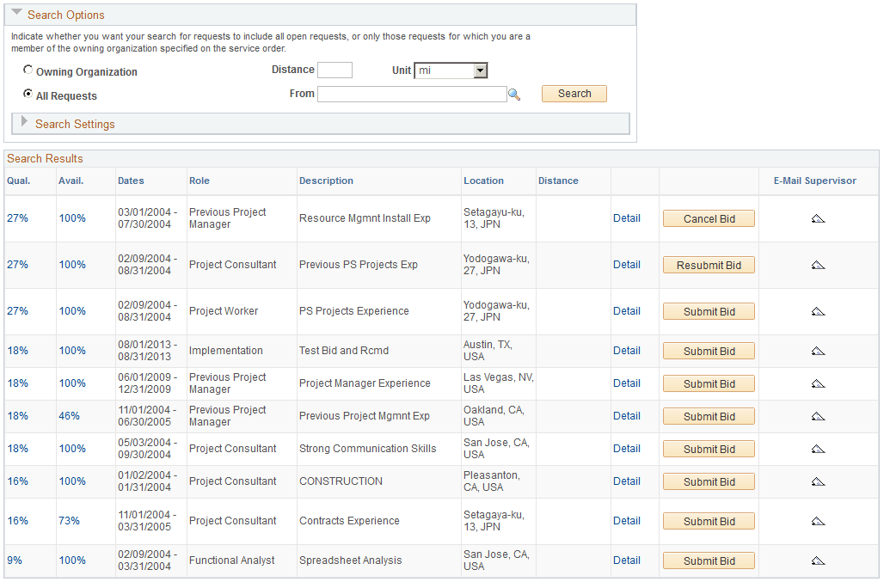The height and width of the screenshot is (588, 890).
Task: E-mail the supervisor for Resource Mgmnt Install Exp
Action: pos(818,218)
